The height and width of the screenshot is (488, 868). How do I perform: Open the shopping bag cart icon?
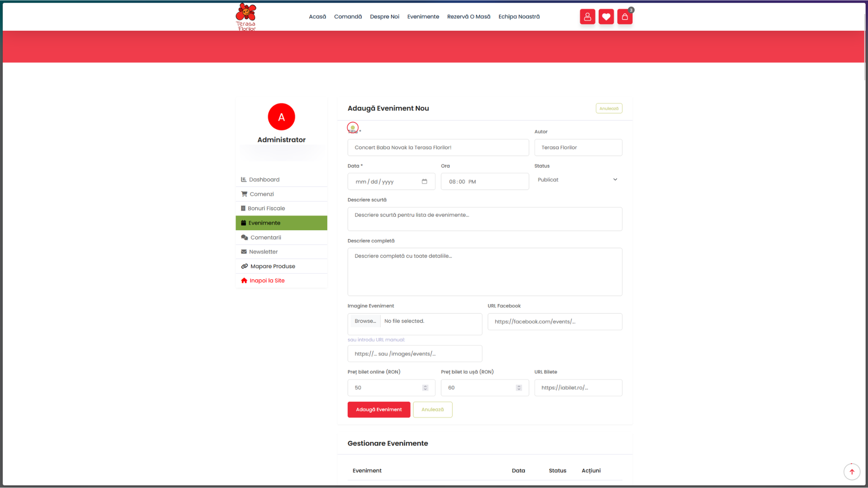[x=625, y=17]
